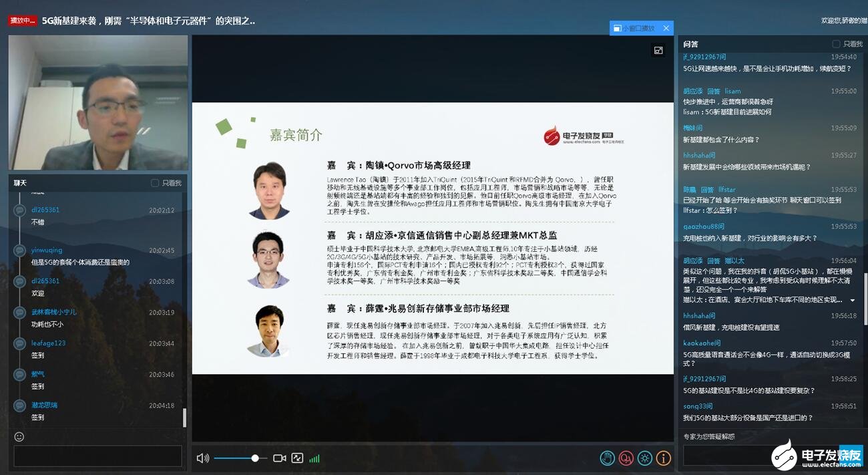Image resolution: width=868 pixels, height=475 pixels.
Task: Open the 聊天 panel header
Action: 21,183
